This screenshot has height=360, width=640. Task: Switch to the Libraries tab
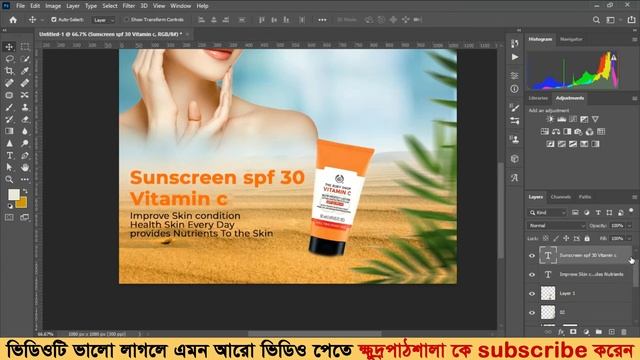538,98
